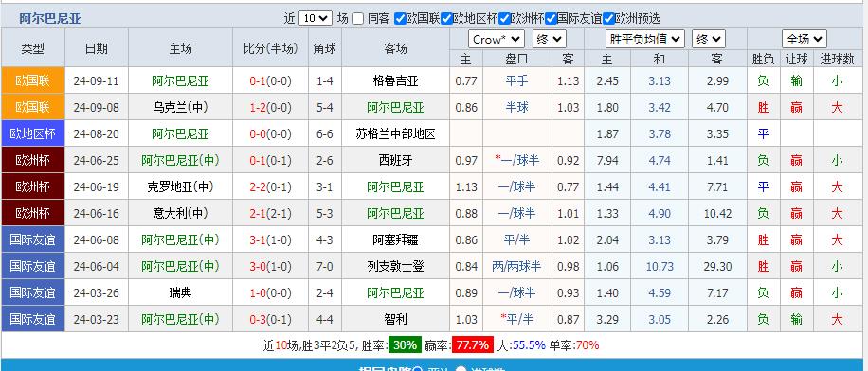Click the 进球数 column header
This screenshot has width=868, height=371.
(x=837, y=60)
